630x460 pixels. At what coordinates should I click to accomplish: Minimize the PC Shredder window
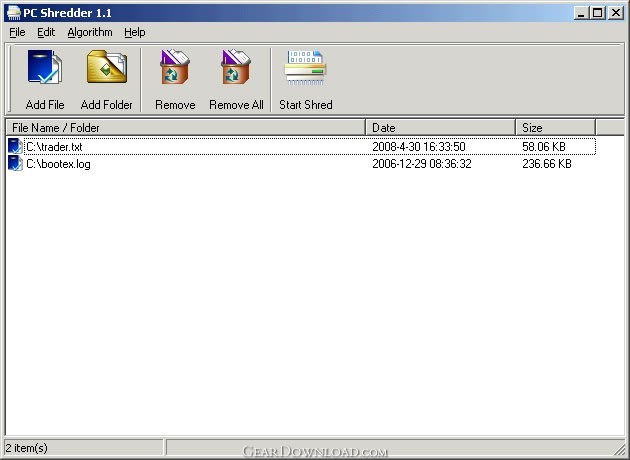click(581, 13)
